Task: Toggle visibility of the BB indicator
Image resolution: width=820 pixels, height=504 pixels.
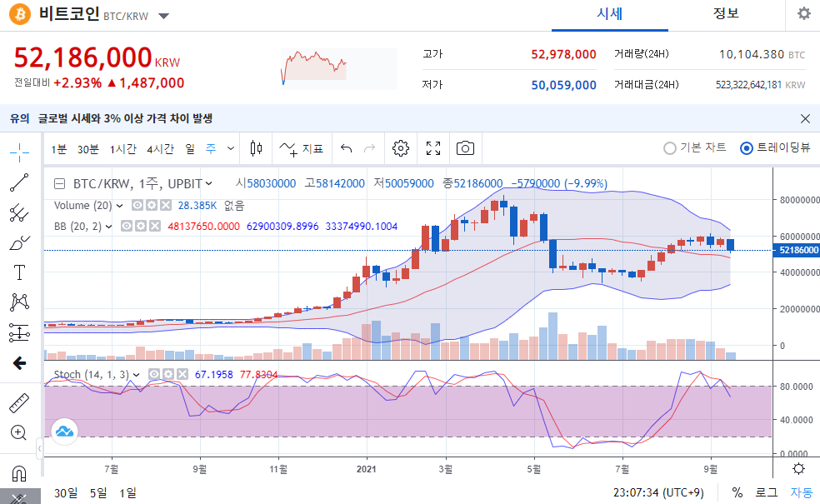Action: 126,226
